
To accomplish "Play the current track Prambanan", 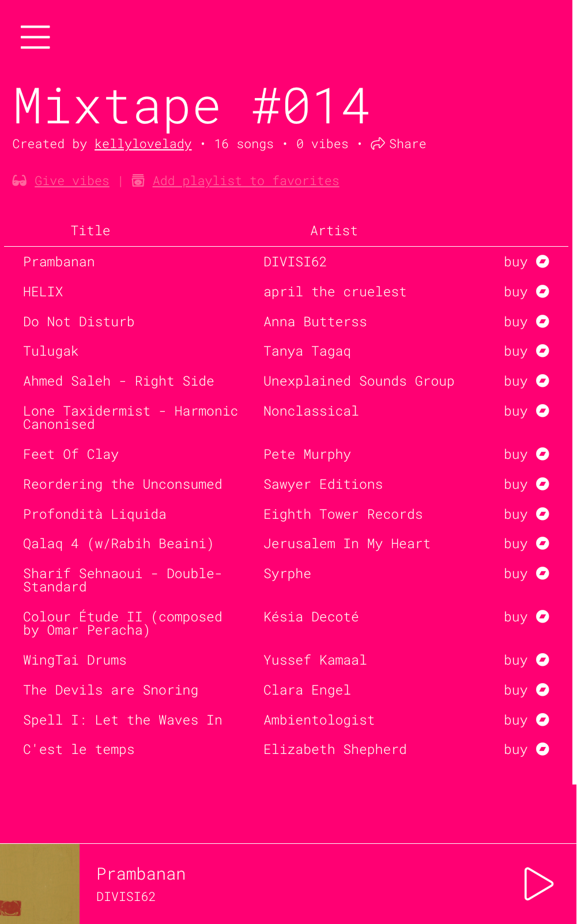I will tap(538, 884).
